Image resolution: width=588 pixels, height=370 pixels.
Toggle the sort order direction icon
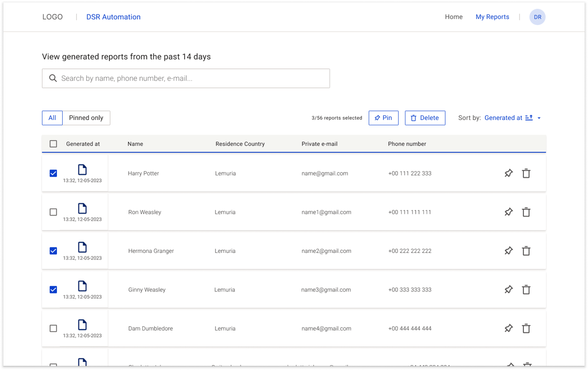[529, 118]
